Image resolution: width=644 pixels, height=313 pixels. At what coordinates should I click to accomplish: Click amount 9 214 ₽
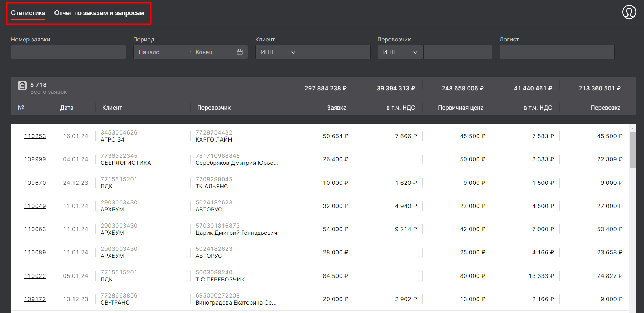[x=406, y=229]
